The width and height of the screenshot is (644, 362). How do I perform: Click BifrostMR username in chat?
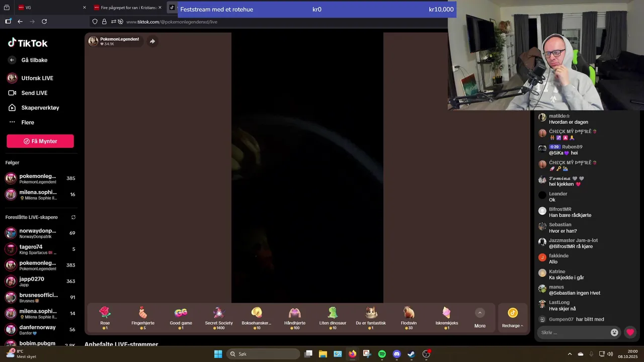pyautogui.click(x=560, y=209)
